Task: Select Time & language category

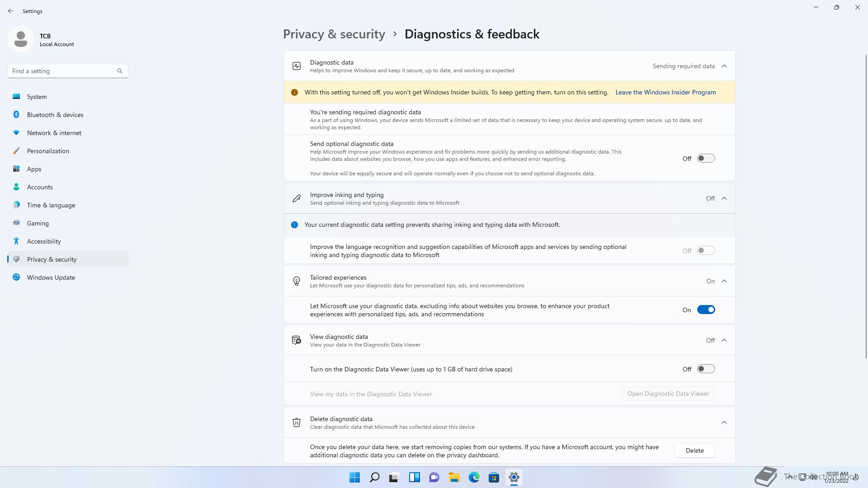Action: point(68,205)
